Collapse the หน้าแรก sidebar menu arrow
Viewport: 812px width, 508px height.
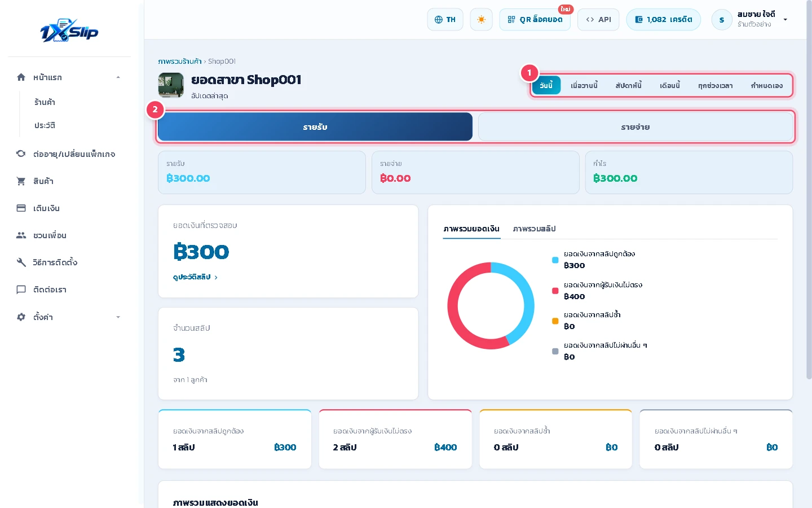(118, 77)
